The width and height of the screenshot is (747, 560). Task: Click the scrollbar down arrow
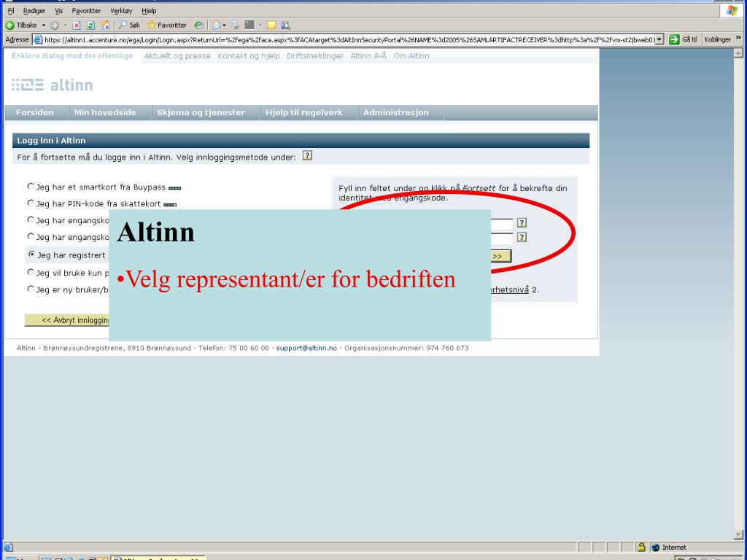pyautogui.click(x=738, y=534)
